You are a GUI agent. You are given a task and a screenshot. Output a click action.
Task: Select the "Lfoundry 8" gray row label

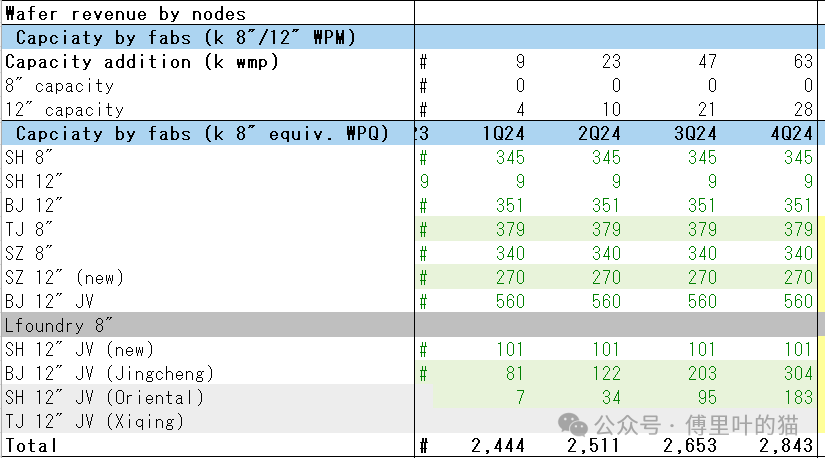tap(60, 325)
